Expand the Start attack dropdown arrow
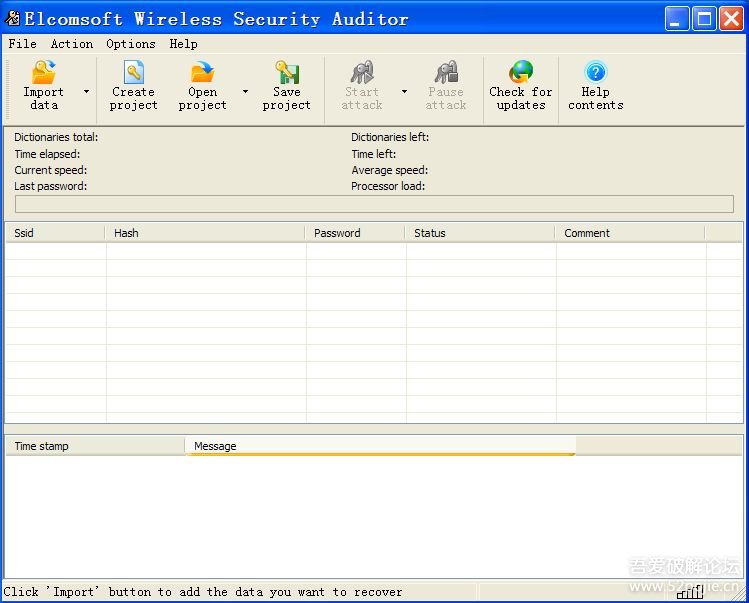This screenshot has width=749, height=603. pyautogui.click(x=405, y=91)
